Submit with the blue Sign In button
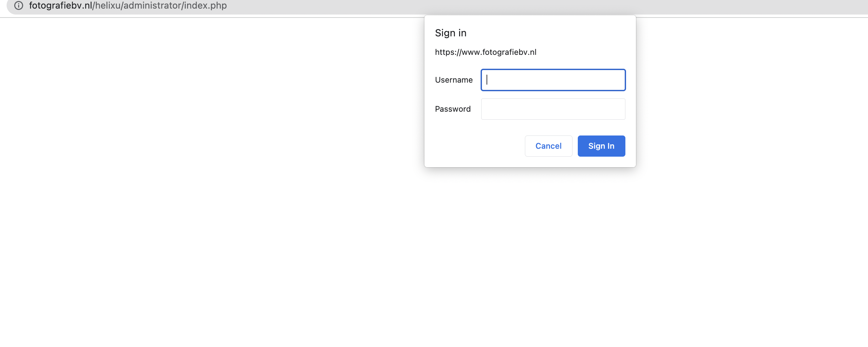The image size is (868, 347). coord(601,146)
